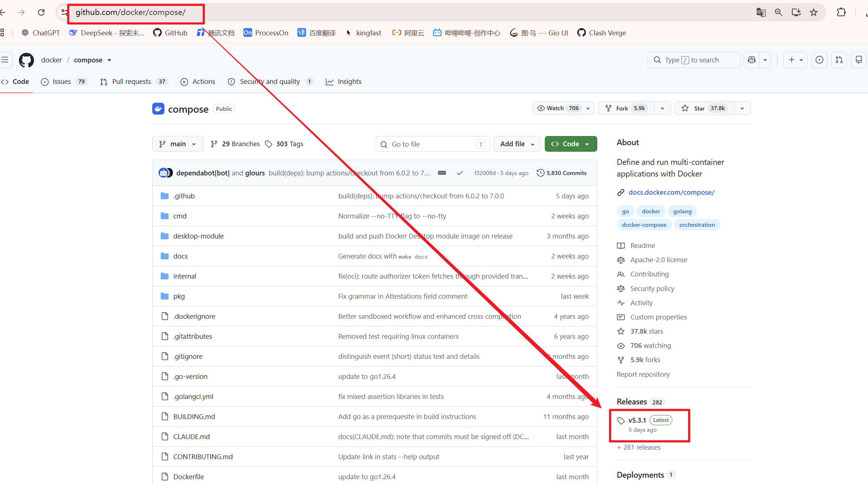Viewport: 868px width, 485px height.
Task: Star the compose repository
Action: [705, 108]
